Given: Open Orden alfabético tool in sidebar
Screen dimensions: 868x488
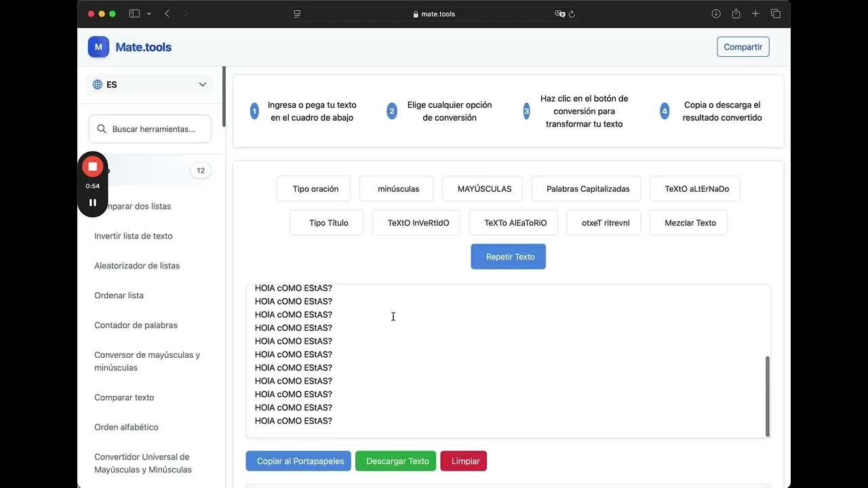Looking at the screenshot, I should (126, 427).
